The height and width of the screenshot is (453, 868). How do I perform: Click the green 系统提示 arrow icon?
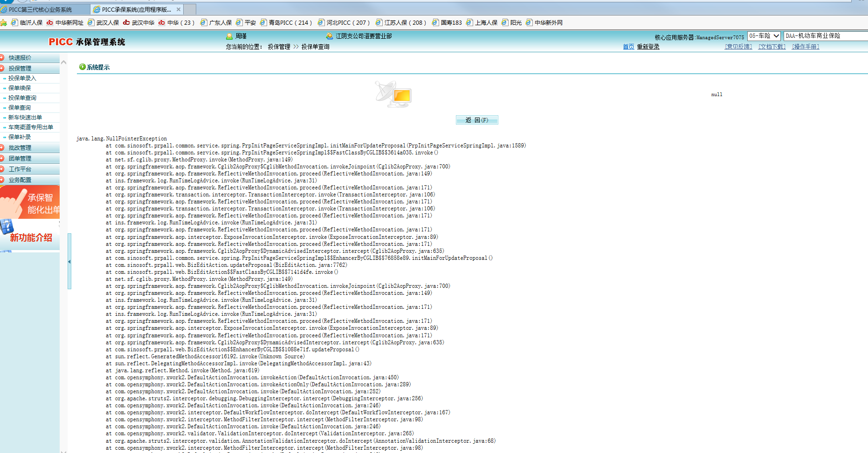point(83,67)
